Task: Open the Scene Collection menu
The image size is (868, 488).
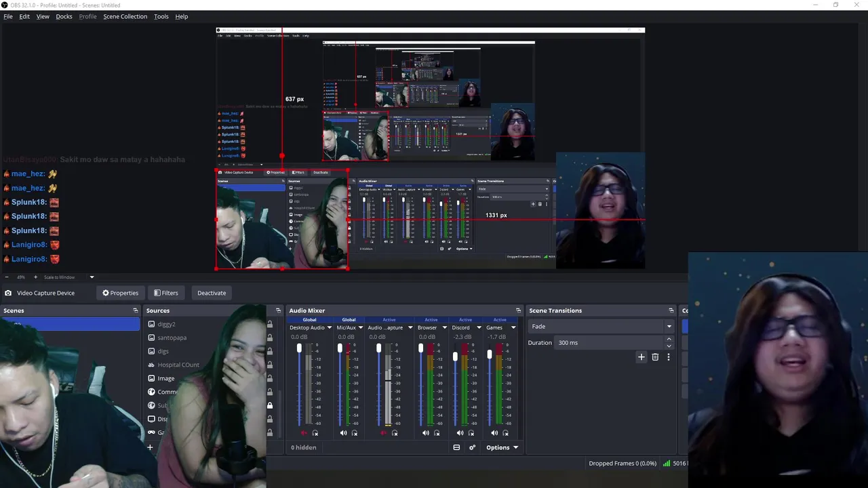Action: pyautogui.click(x=125, y=16)
